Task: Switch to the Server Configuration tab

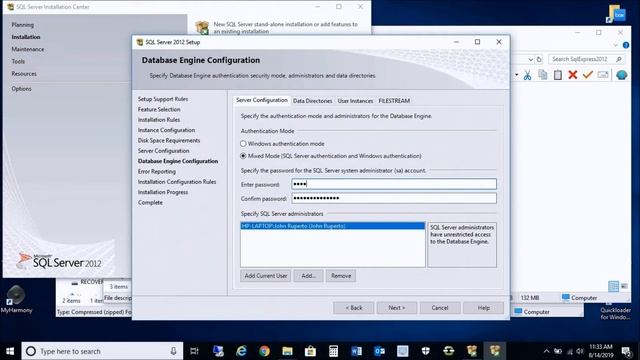Action: click(x=262, y=100)
